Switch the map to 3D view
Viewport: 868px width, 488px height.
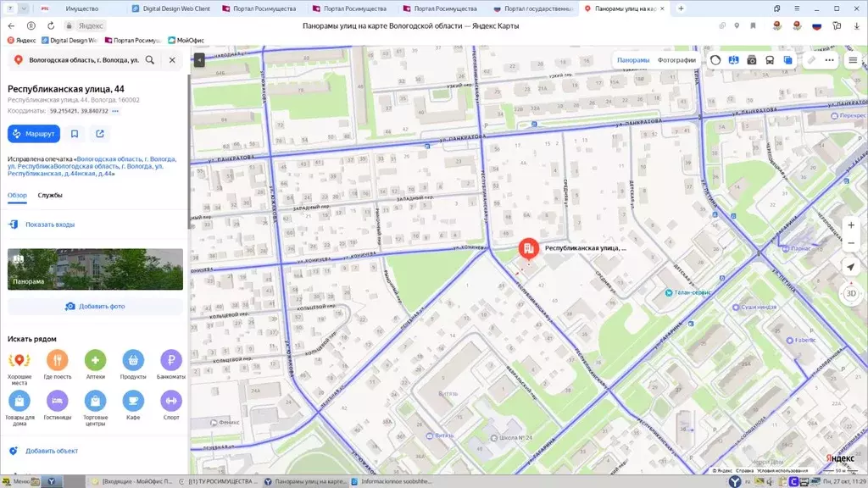pos(852,294)
